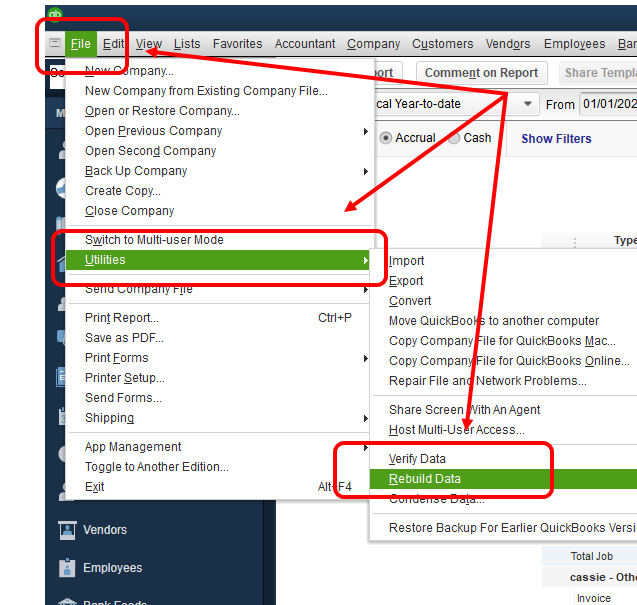Image resolution: width=637 pixels, height=605 pixels.
Task: Choose Send Forms menu item
Action: coord(219,398)
